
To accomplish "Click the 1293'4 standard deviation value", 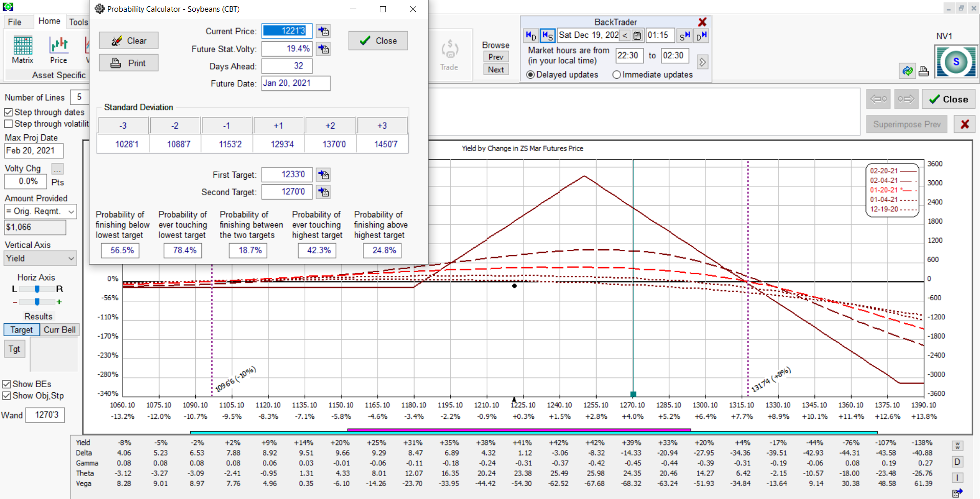I will click(279, 144).
